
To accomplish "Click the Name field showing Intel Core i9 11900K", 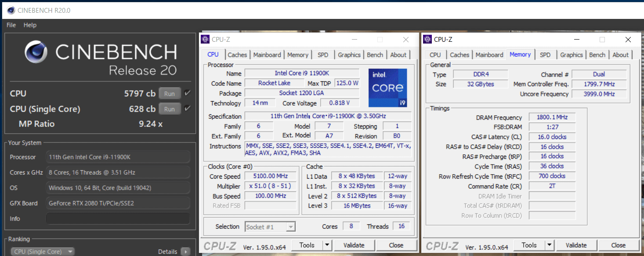I will point(302,73).
